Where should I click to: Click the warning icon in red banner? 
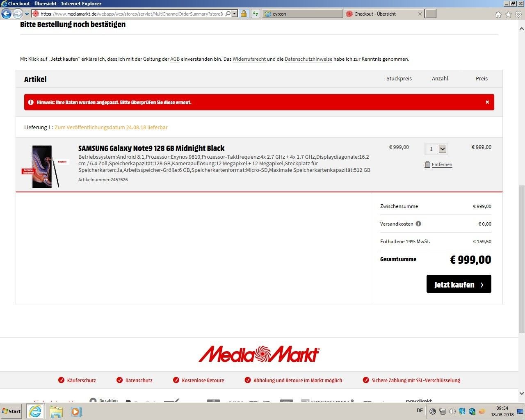pos(31,102)
